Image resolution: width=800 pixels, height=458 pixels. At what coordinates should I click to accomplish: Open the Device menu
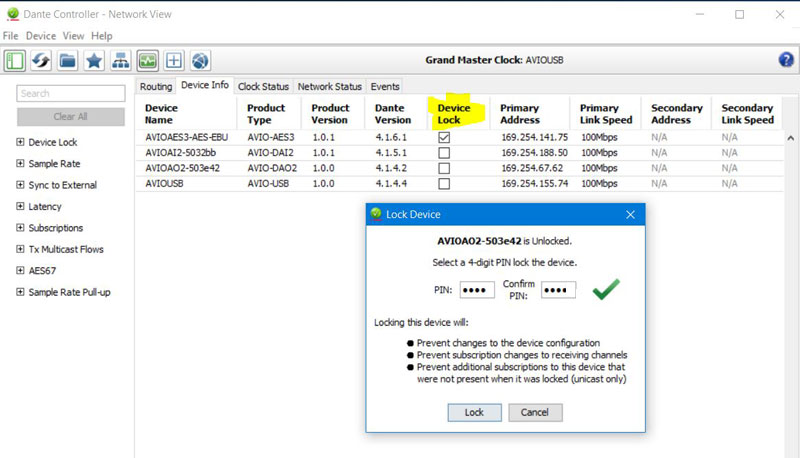(x=41, y=36)
